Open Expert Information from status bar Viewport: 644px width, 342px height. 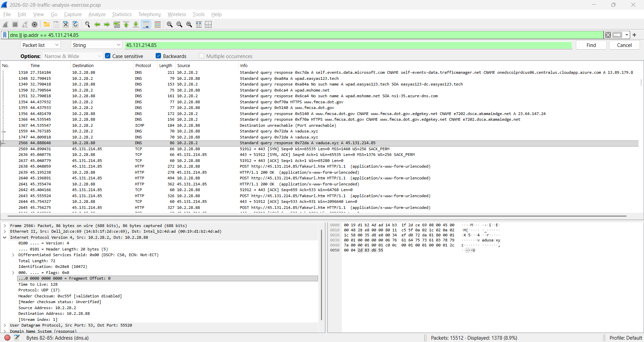(x=7, y=338)
